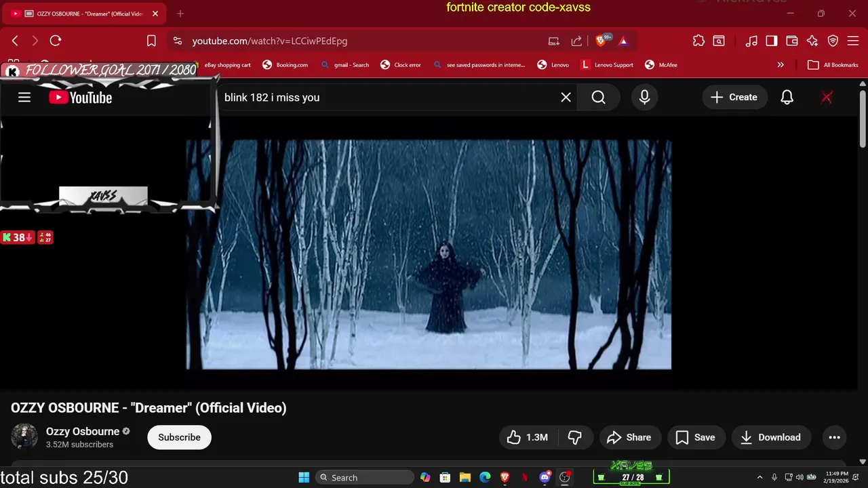
Task: Show hidden system tray icons
Action: (x=759, y=477)
